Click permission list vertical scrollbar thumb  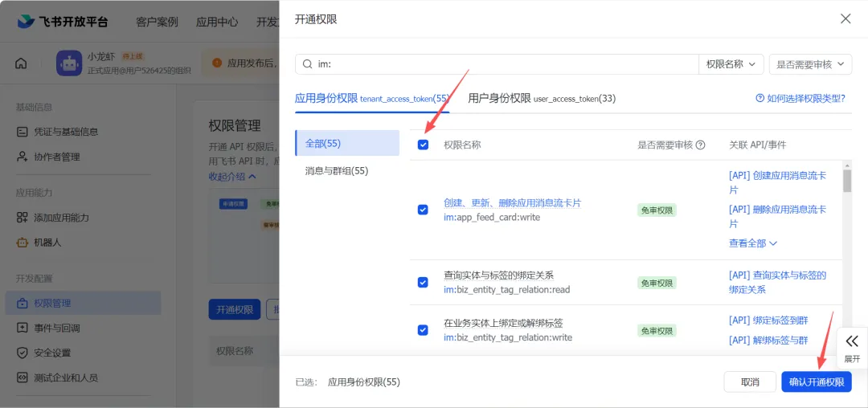pyautogui.click(x=847, y=181)
